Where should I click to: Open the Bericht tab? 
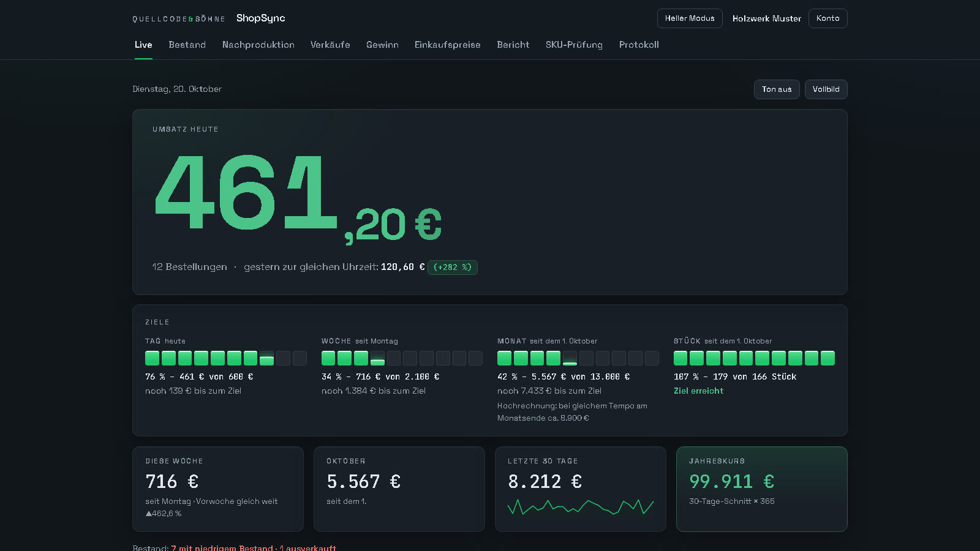click(x=513, y=45)
